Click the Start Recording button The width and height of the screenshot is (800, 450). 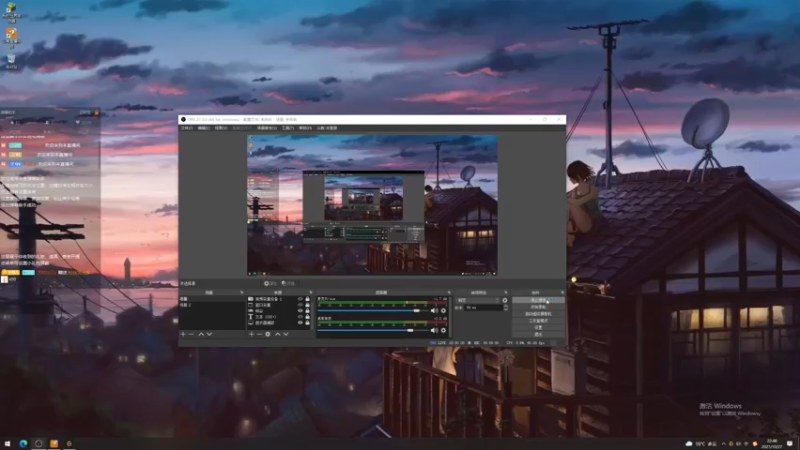538,307
